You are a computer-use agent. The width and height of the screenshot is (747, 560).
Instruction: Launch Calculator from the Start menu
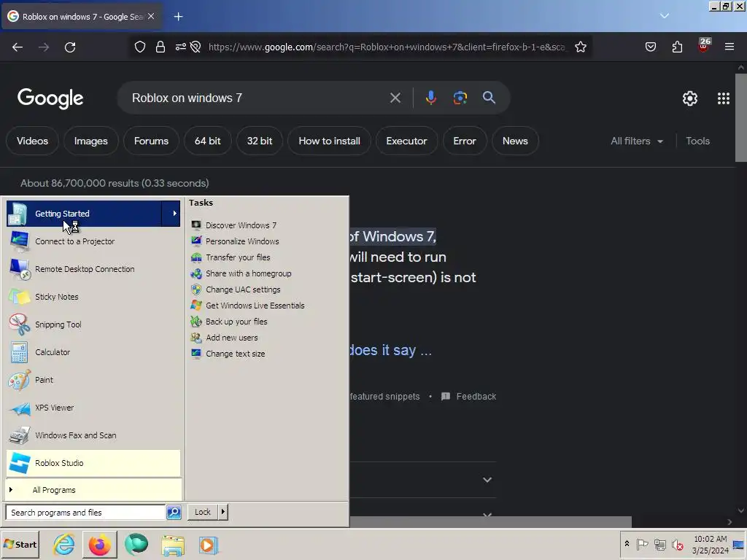point(93,352)
